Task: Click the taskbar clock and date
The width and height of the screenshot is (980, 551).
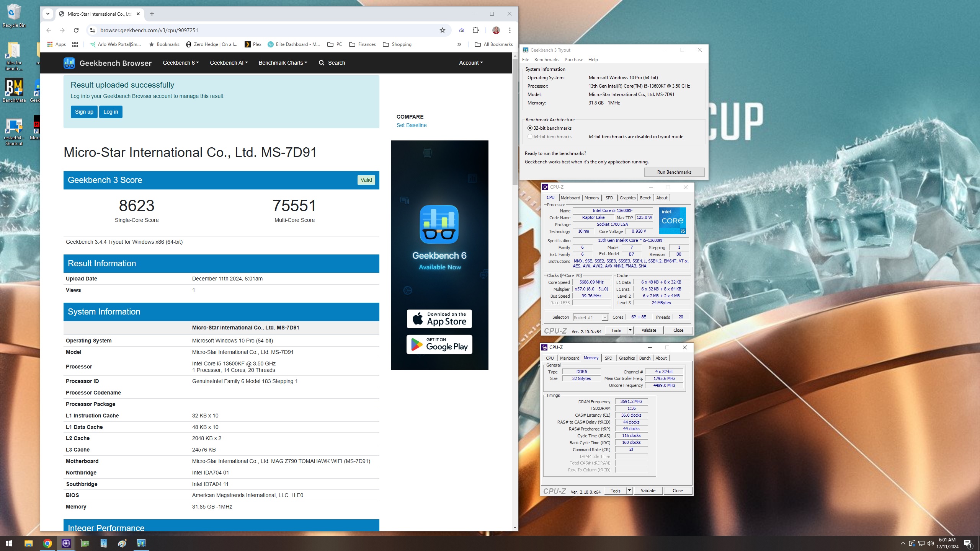Action: (947, 543)
